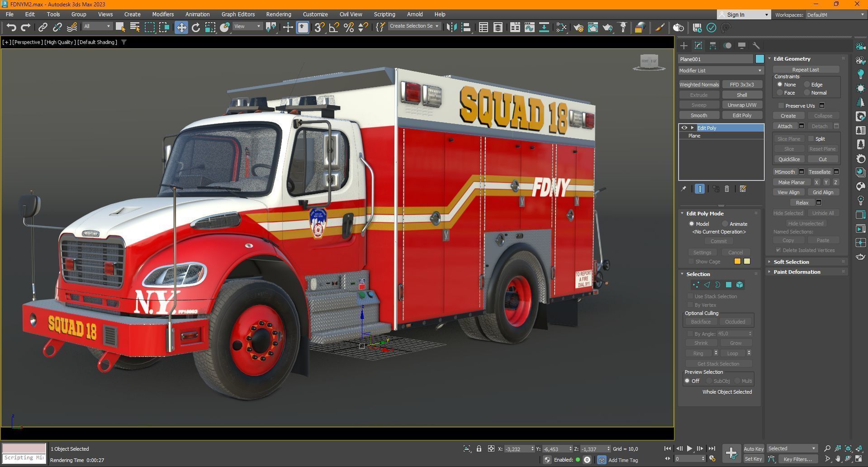Open the All selection filter dropdown

[97, 26]
